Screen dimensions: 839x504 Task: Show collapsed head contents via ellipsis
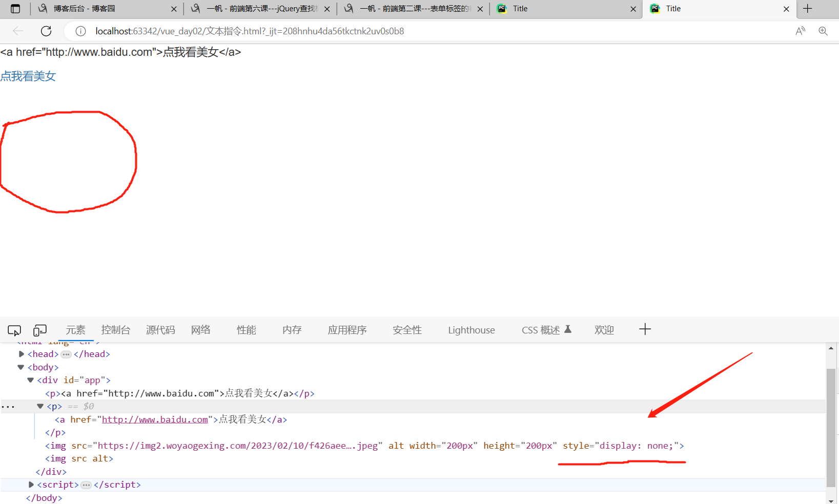point(66,354)
